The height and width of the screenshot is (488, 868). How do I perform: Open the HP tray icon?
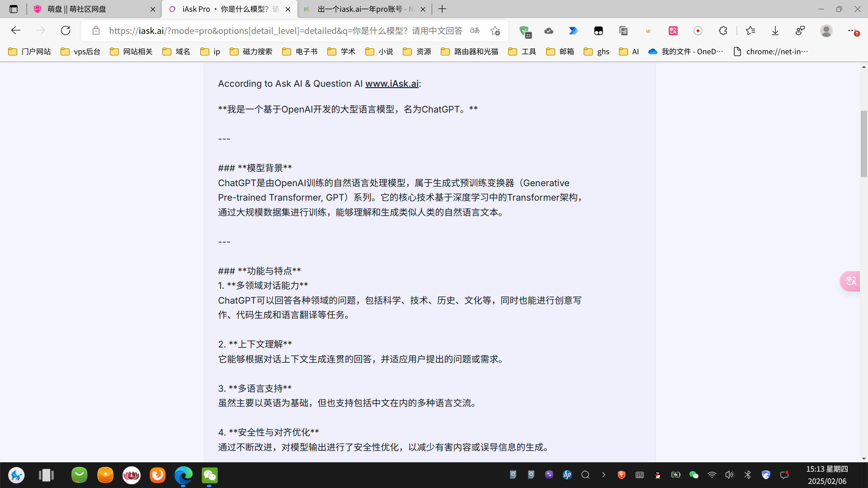pos(567,475)
